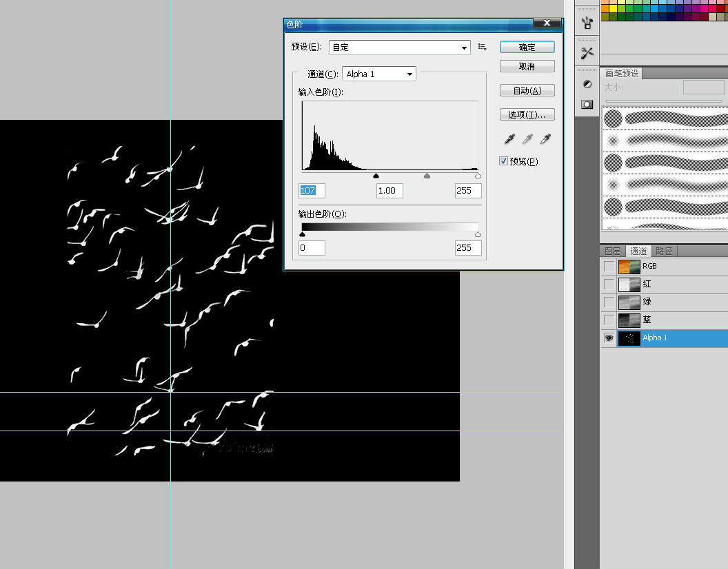Open the Adjustments panel half-circle icon
Screen dimensions: 728x569
(587, 84)
